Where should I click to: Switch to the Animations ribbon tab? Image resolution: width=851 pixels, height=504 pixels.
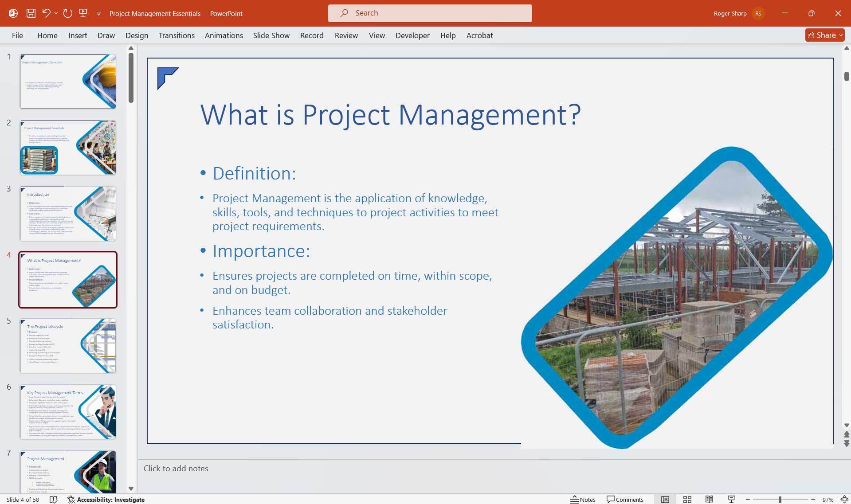[224, 35]
